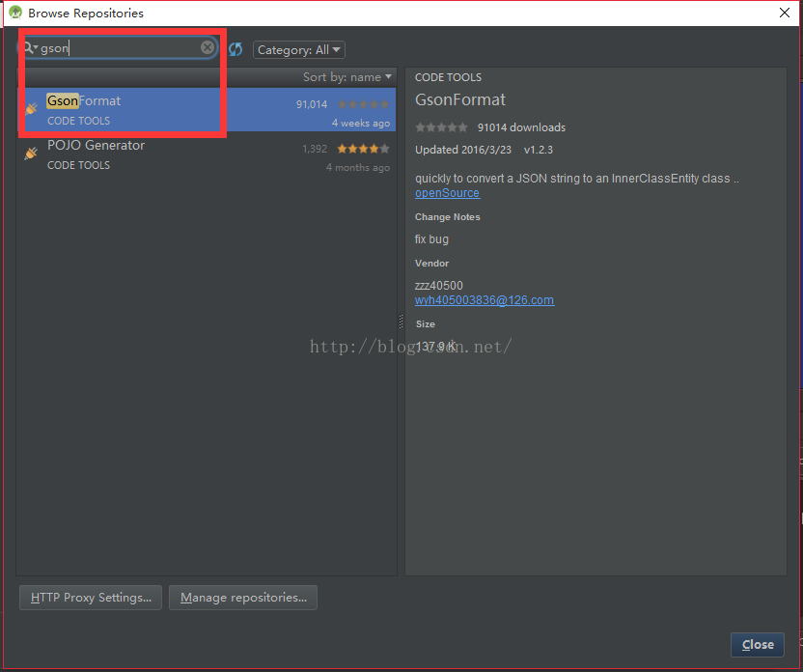Click the splitter handle between panels
Screen dimensions: 803x672
[x=401, y=322]
